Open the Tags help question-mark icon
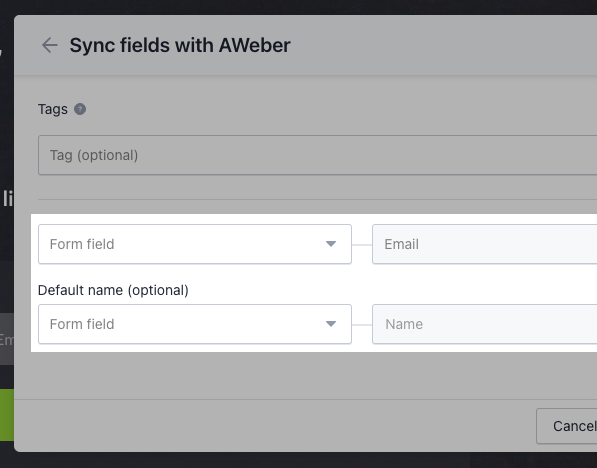Viewport: 597px width, 468px height. point(80,109)
